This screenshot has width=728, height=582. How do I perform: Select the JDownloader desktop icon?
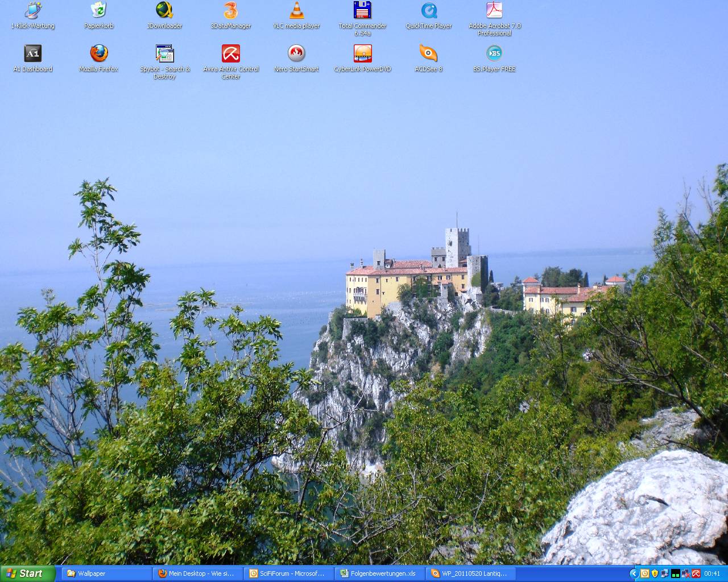click(x=164, y=11)
